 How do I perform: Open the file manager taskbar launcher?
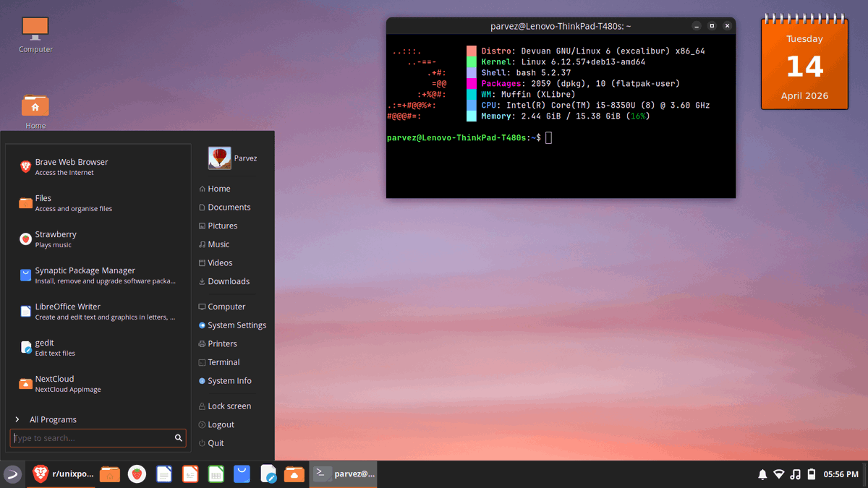[110, 474]
